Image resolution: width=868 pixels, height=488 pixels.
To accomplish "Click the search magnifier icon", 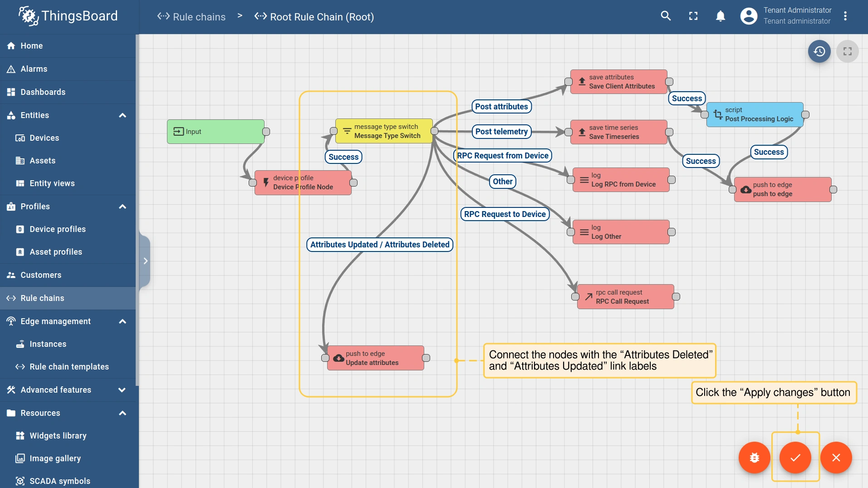I will (x=666, y=16).
